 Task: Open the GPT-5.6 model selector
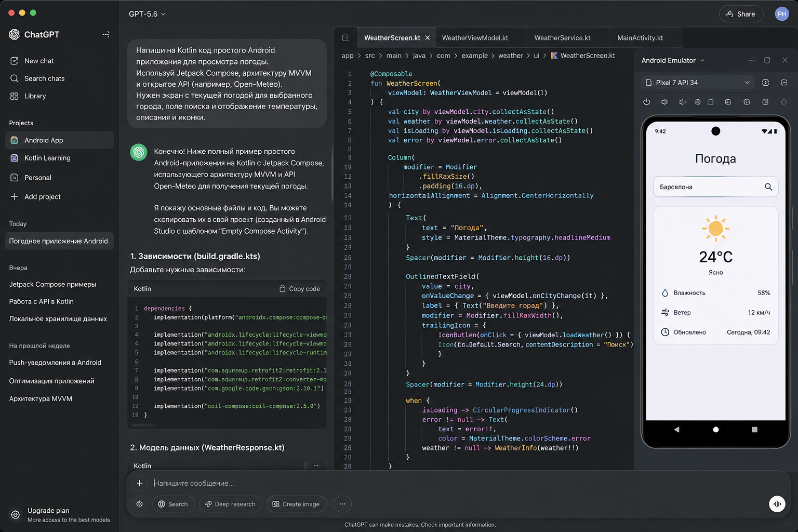(x=148, y=14)
